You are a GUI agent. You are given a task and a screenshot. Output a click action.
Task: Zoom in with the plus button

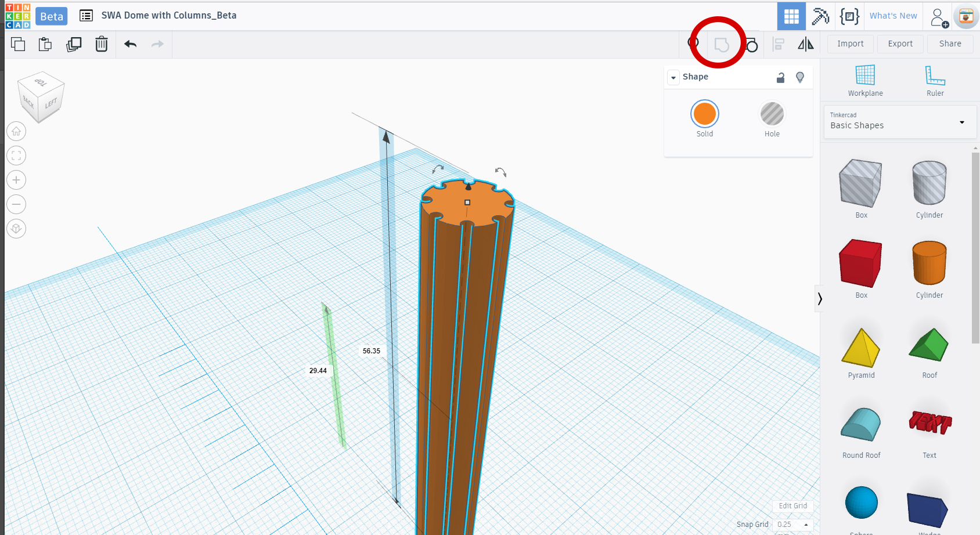(x=16, y=180)
